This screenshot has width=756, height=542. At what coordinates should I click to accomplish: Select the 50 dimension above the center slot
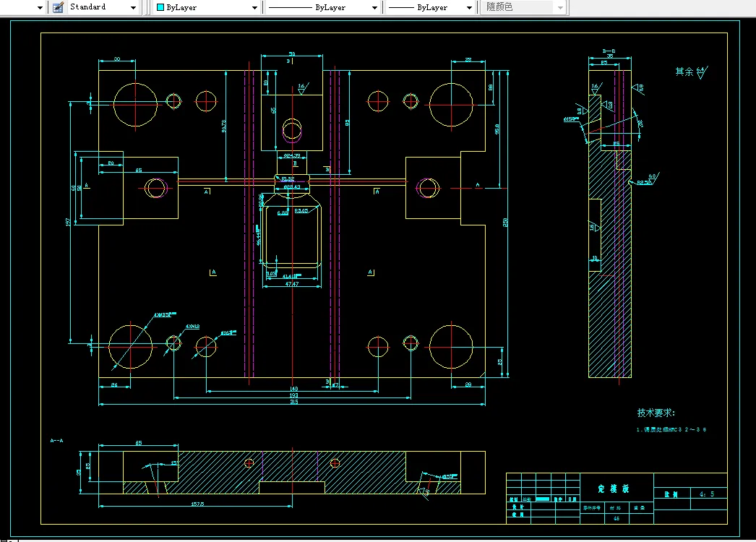tap(292, 54)
